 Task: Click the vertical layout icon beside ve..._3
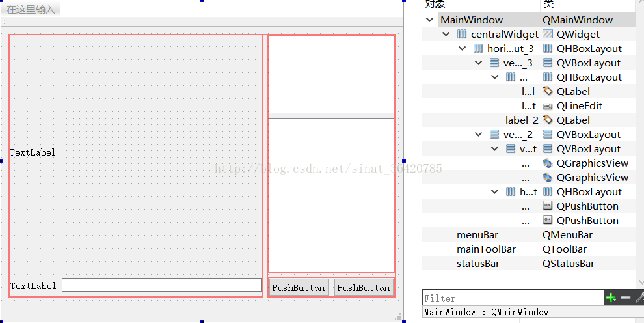pos(494,63)
